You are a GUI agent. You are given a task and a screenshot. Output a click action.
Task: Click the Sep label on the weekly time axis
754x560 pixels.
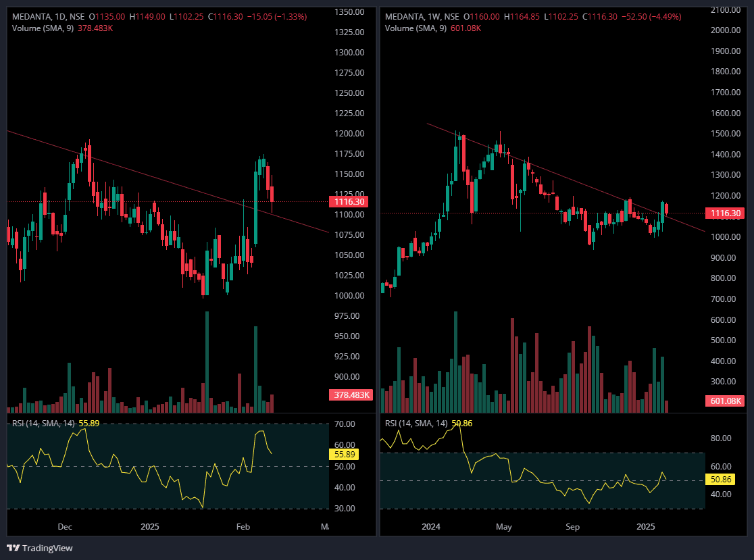tap(573, 527)
